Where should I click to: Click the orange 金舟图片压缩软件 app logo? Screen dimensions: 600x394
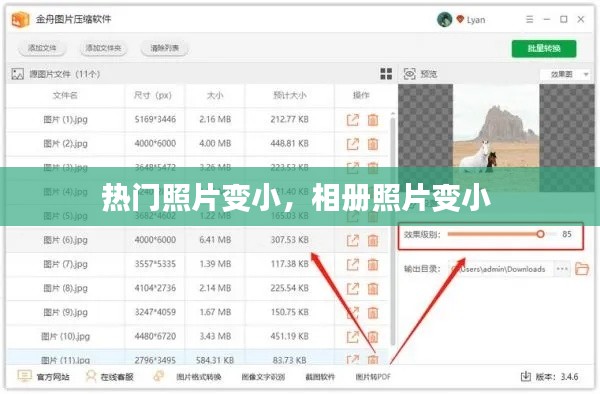coord(20,19)
